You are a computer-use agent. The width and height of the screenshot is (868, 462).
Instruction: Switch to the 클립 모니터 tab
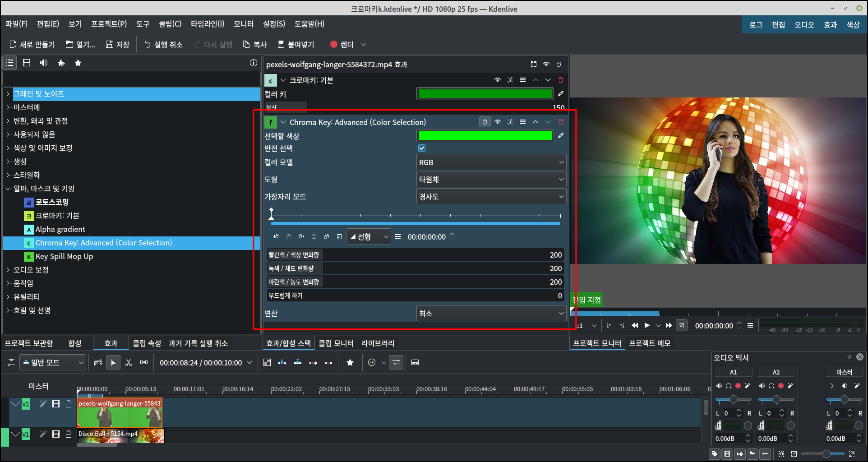click(x=336, y=343)
